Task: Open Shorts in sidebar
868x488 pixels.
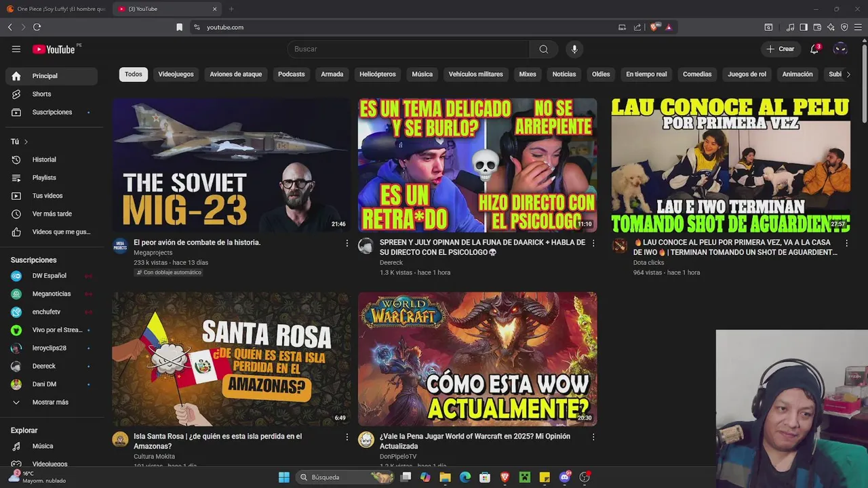Action: click(x=52, y=94)
